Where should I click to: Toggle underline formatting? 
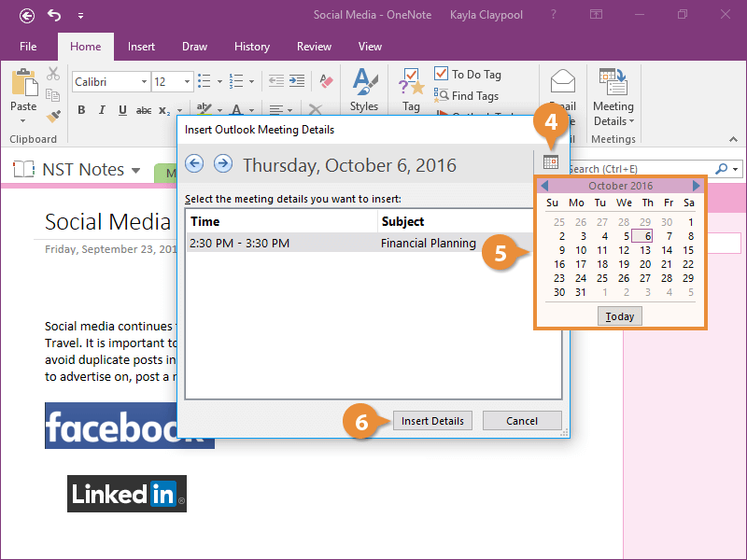pos(122,110)
